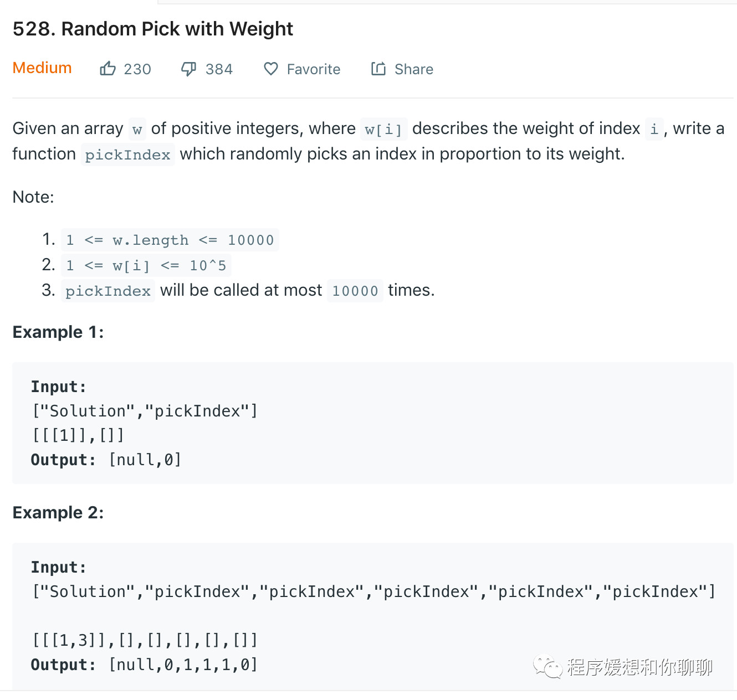Click the "pickIndex" code in the description paragraph

[x=127, y=155]
